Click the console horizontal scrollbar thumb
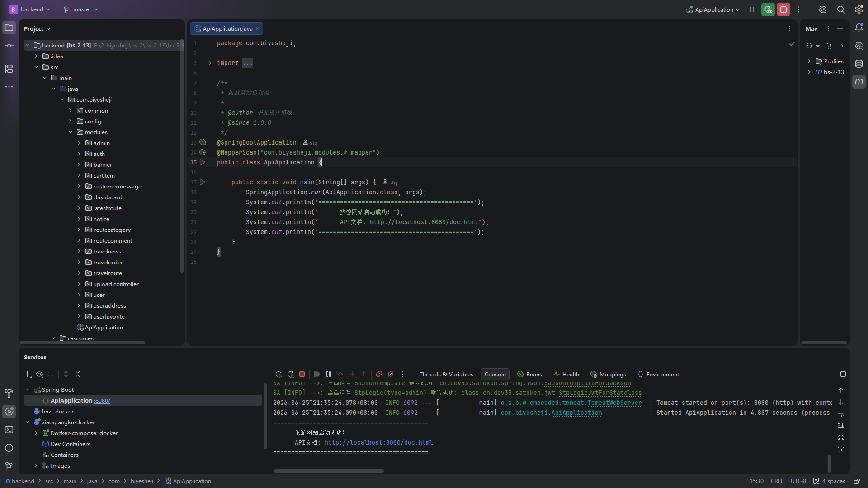 pyautogui.click(x=329, y=471)
